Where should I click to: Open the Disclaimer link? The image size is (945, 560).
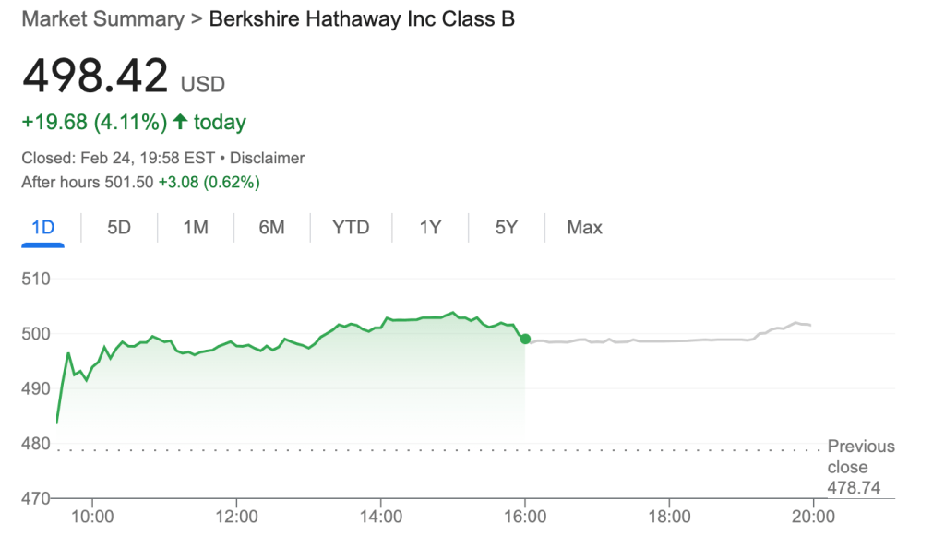[268, 159]
